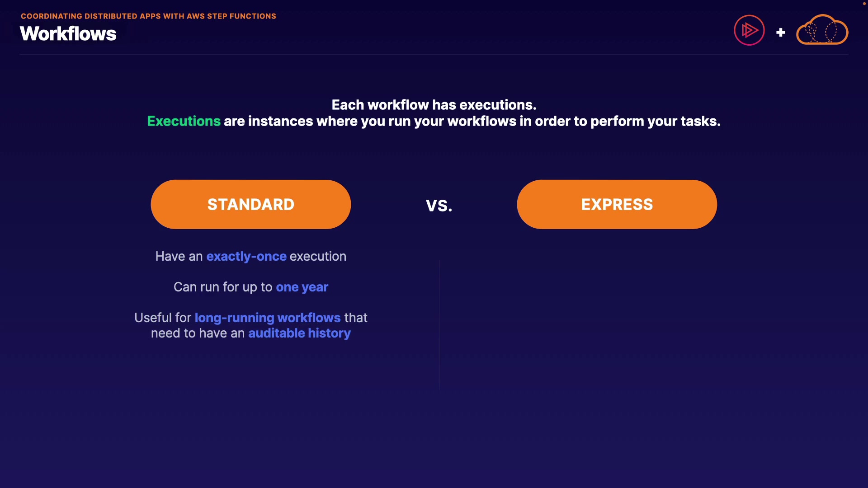Click the "Can run for up to" text

click(x=223, y=287)
